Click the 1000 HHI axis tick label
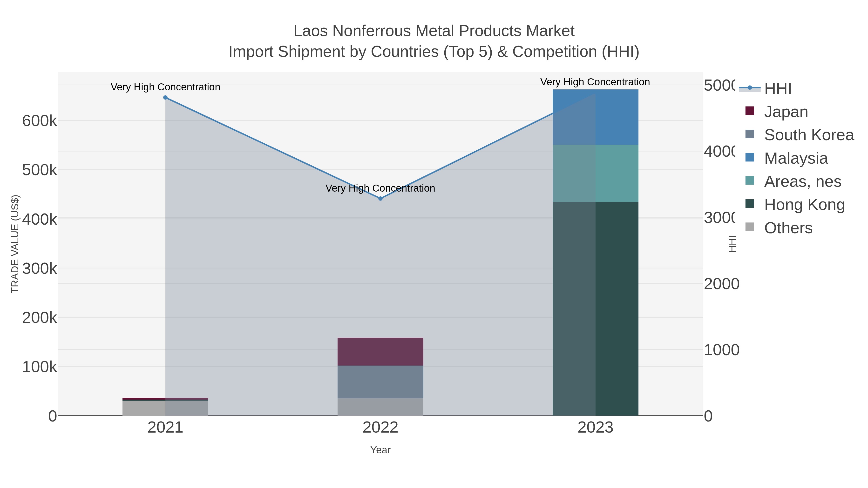868x488 pixels. tap(721, 350)
